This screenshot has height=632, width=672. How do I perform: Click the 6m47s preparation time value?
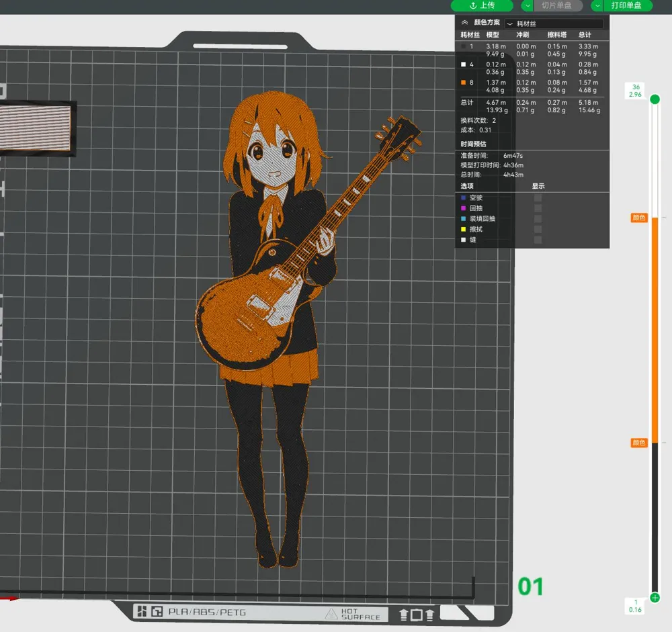pos(513,156)
